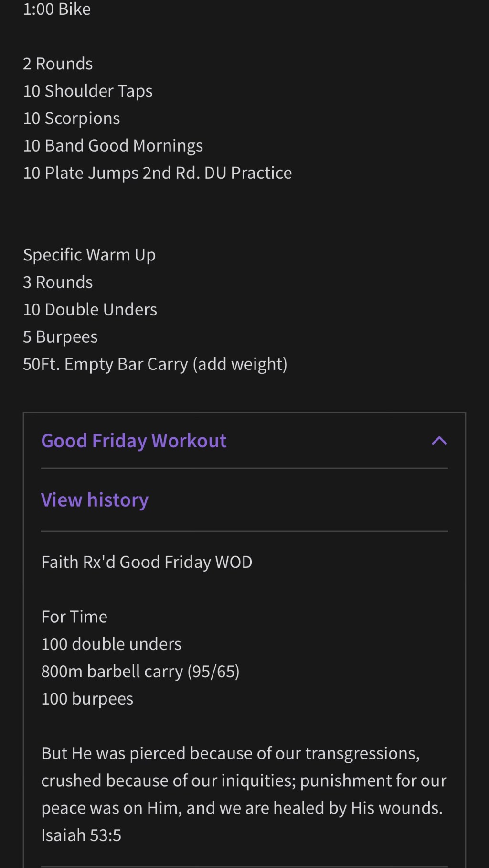Tap the 10 Shoulder Taps line
This screenshot has width=489, height=868.
[x=88, y=91]
